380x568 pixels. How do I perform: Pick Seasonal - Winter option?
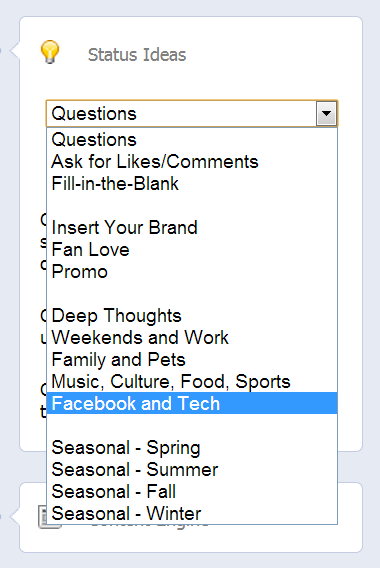[192, 513]
